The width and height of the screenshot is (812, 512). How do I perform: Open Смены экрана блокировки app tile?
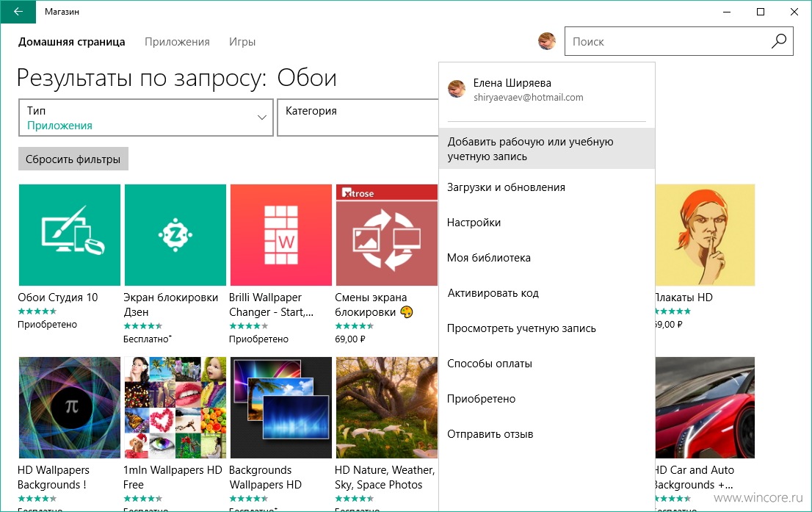pyautogui.click(x=386, y=235)
